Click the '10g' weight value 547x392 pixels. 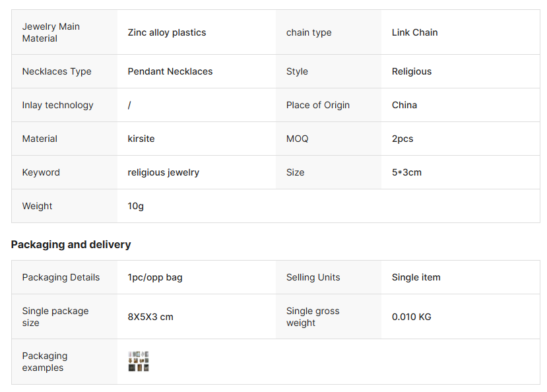(136, 206)
